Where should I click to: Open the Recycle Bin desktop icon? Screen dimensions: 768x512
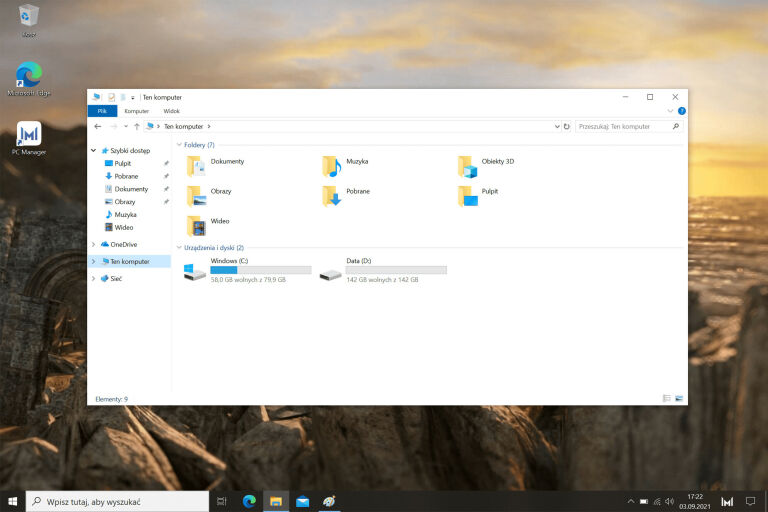point(28,20)
